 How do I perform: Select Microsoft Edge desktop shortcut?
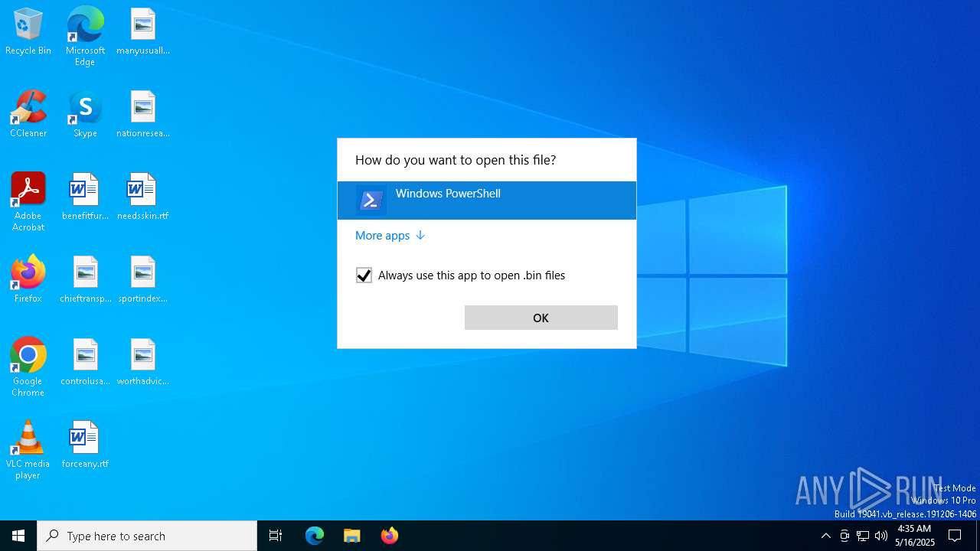85,36
